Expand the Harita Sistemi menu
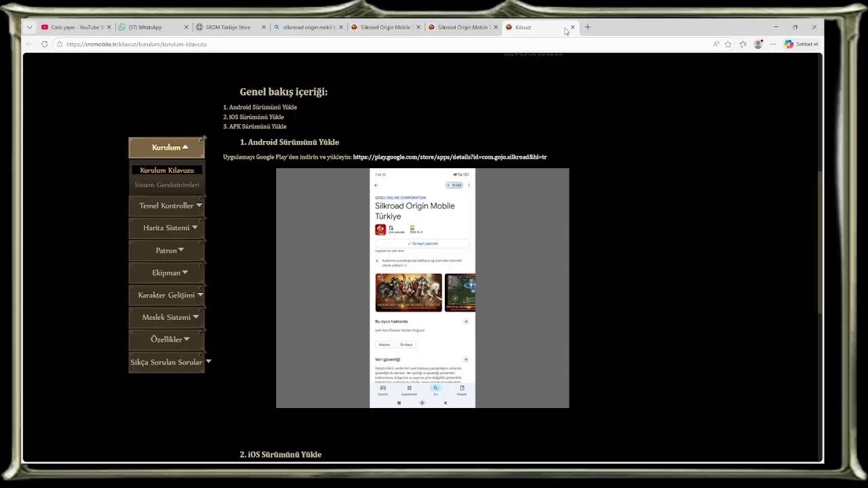The height and width of the screenshot is (488, 868). coord(167,228)
